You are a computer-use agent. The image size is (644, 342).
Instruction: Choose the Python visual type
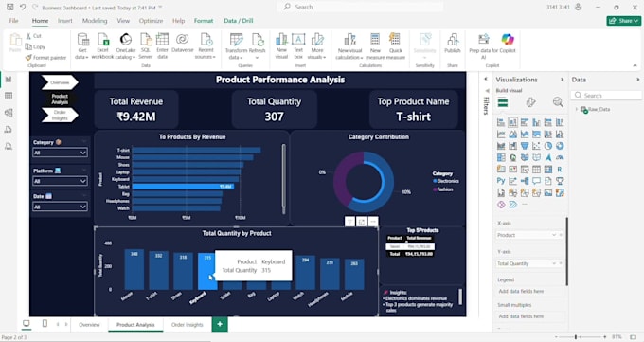coord(501,181)
